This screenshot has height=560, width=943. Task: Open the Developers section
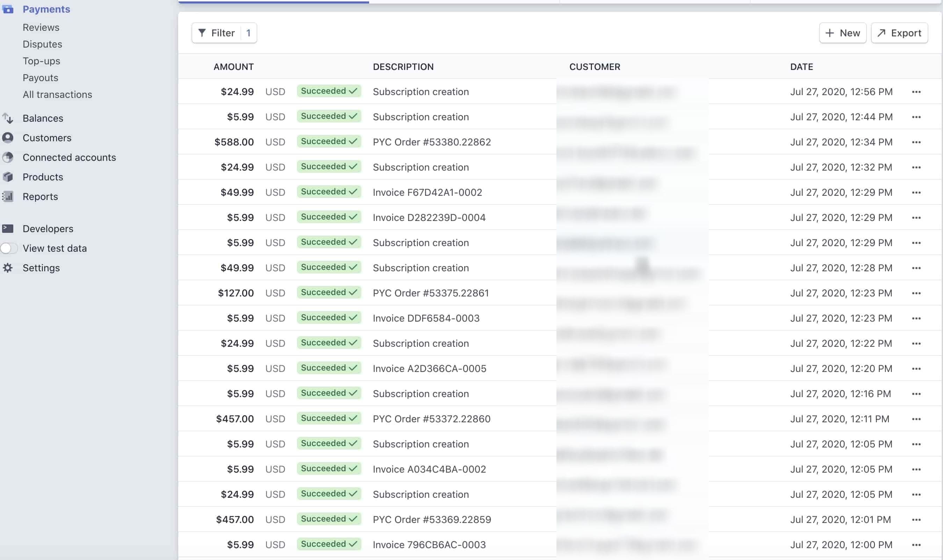pyautogui.click(x=48, y=229)
